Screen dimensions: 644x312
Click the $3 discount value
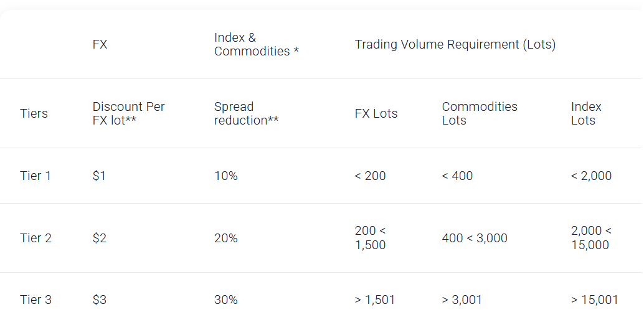point(100,300)
